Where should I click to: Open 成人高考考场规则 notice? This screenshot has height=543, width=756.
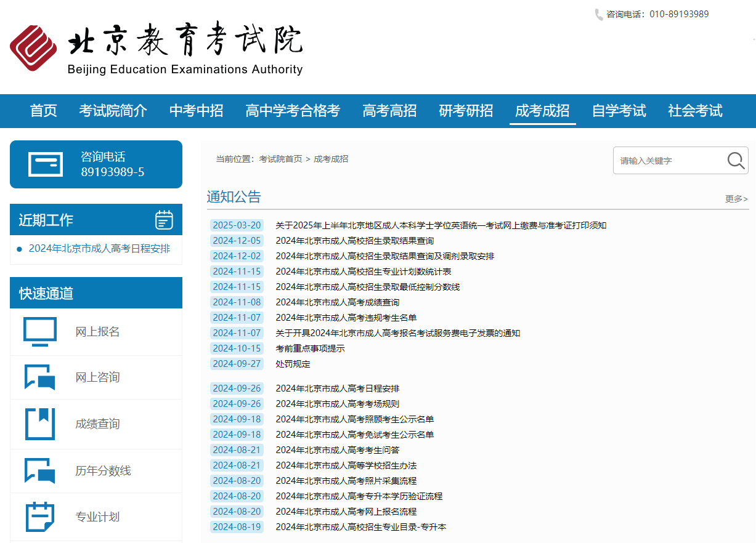(x=338, y=404)
